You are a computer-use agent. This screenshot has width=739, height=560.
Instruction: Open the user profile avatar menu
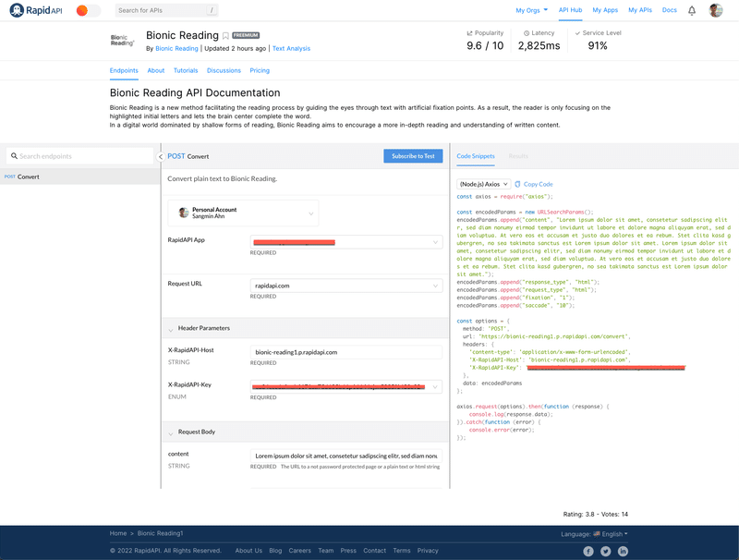(x=715, y=10)
